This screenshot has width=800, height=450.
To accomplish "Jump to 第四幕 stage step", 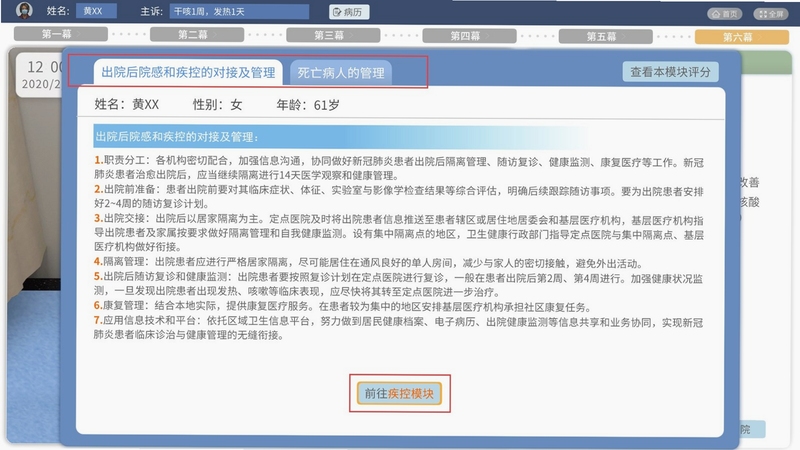I will [469, 36].
